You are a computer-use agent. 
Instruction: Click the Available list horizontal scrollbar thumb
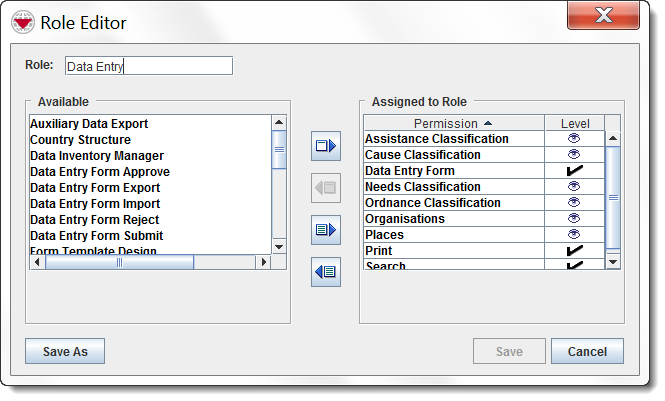(x=118, y=262)
